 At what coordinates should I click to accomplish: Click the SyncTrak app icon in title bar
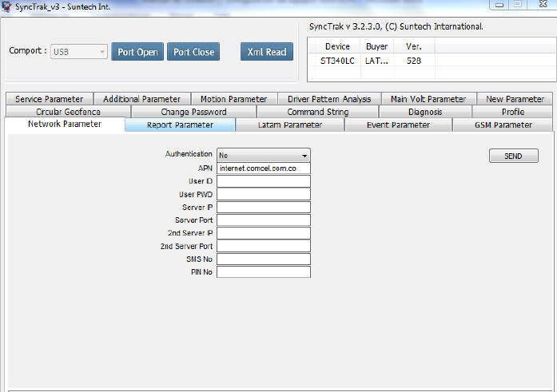pos(7,6)
